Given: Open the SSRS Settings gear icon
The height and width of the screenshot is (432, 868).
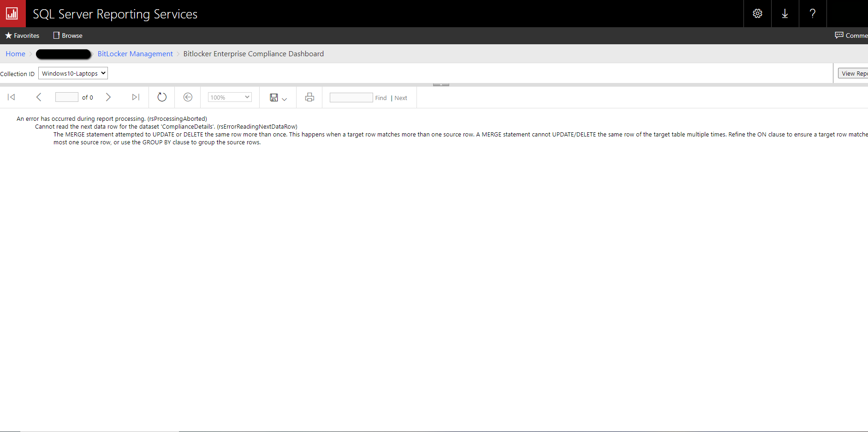Looking at the screenshot, I should pyautogui.click(x=757, y=13).
